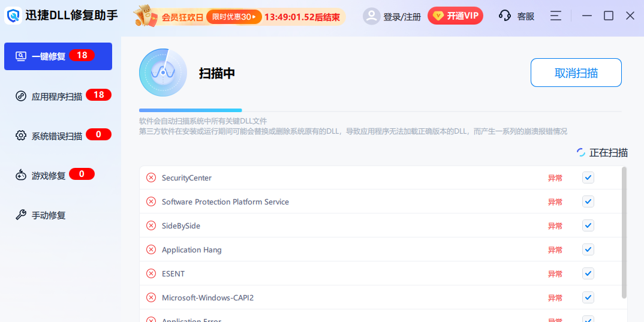Uncheck the SideBySide checkbox
Image resolution: width=644 pixels, height=322 pixels.
(588, 225)
